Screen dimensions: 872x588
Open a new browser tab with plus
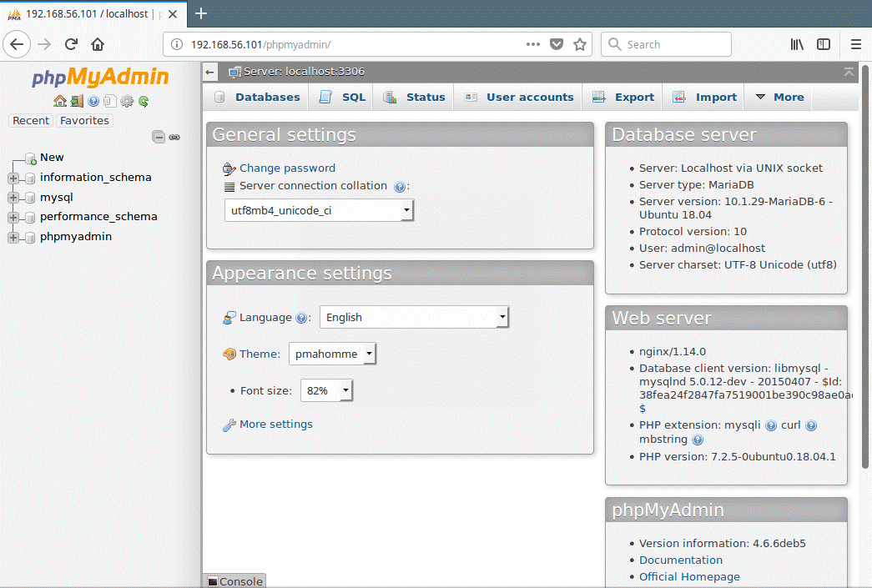[201, 13]
